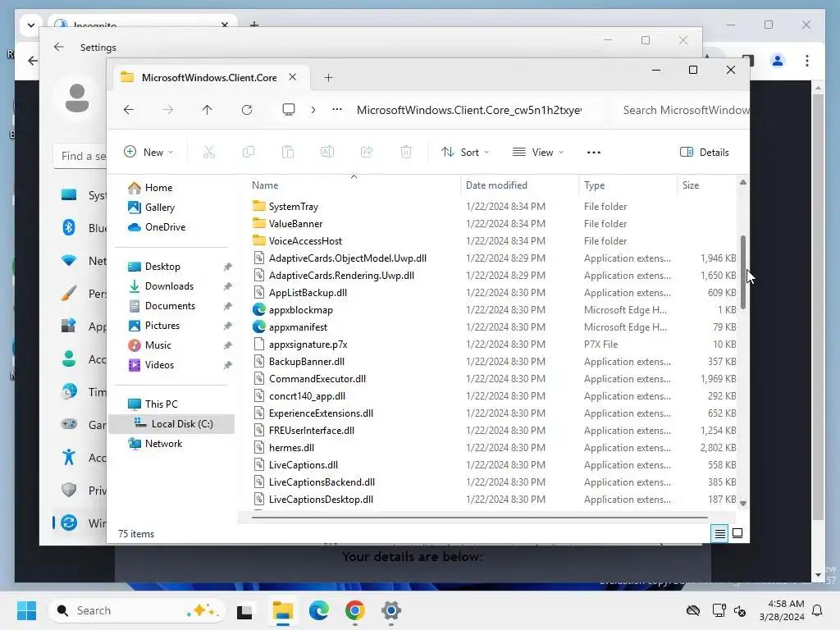Click the notification bell in system tray

tap(818, 610)
